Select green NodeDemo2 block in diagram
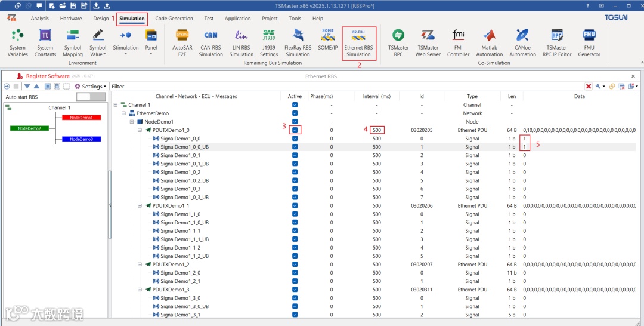The image size is (644, 326). point(29,128)
